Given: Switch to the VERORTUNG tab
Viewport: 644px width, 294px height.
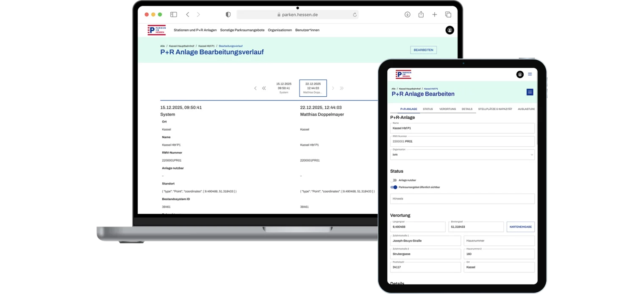Looking at the screenshot, I should [x=447, y=109].
